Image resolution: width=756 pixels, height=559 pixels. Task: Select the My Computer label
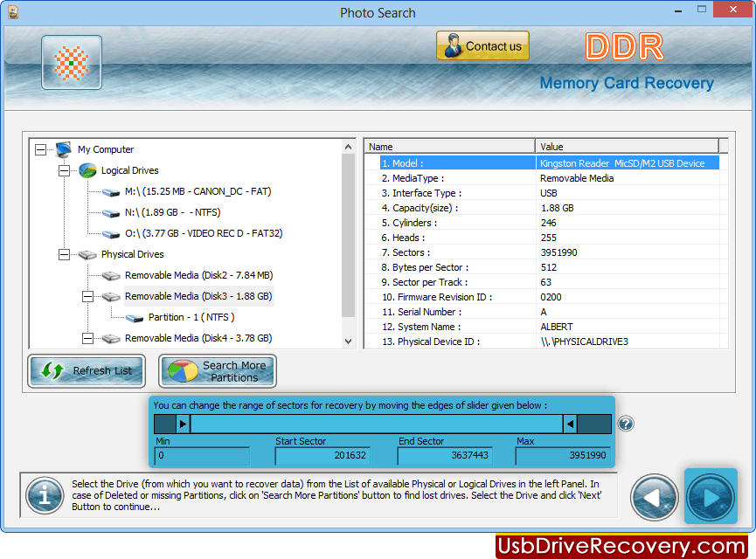point(106,149)
